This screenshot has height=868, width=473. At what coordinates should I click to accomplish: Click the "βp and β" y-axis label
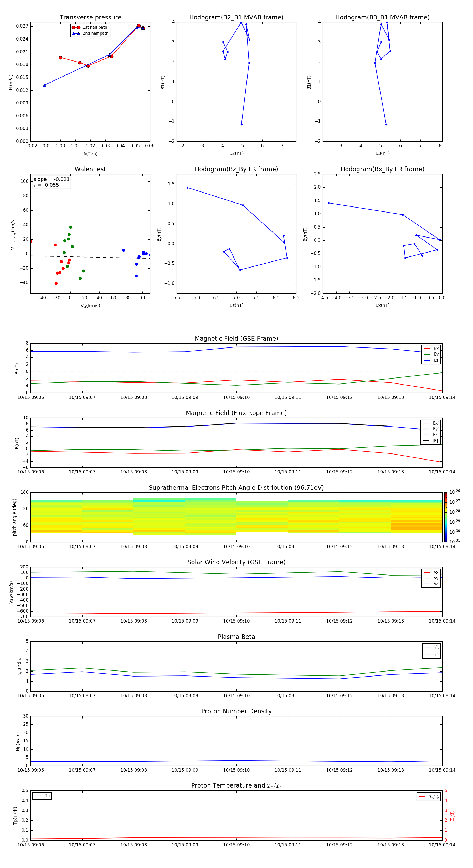pyautogui.click(x=19, y=666)
